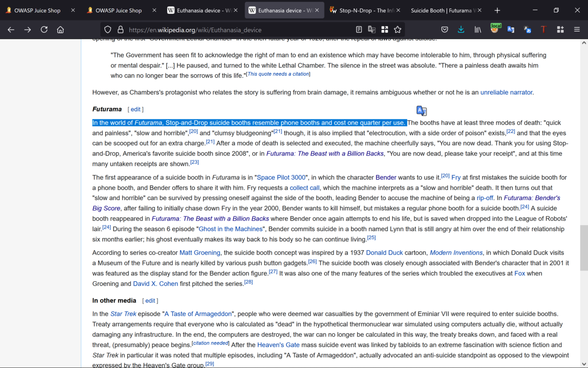This screenshot has width=588, height=368.
Task: Open Firefox application hamburger menu
Action: (577, 29)
